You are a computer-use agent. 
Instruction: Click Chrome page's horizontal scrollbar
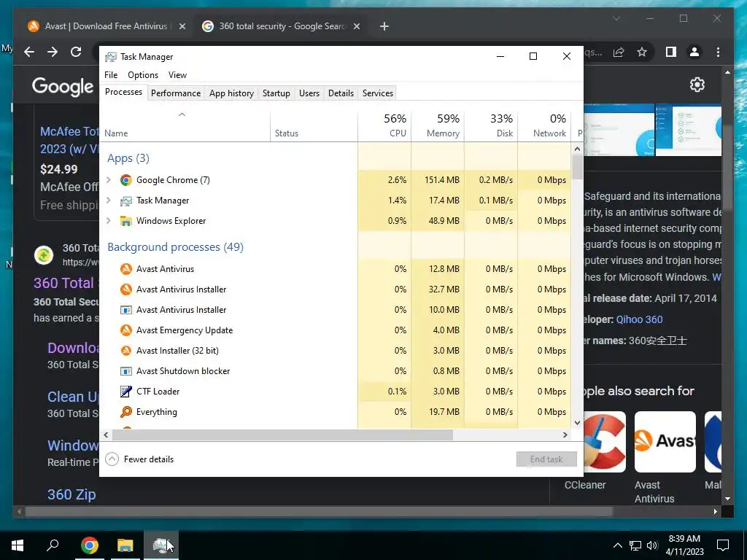(x=319, y=512)
